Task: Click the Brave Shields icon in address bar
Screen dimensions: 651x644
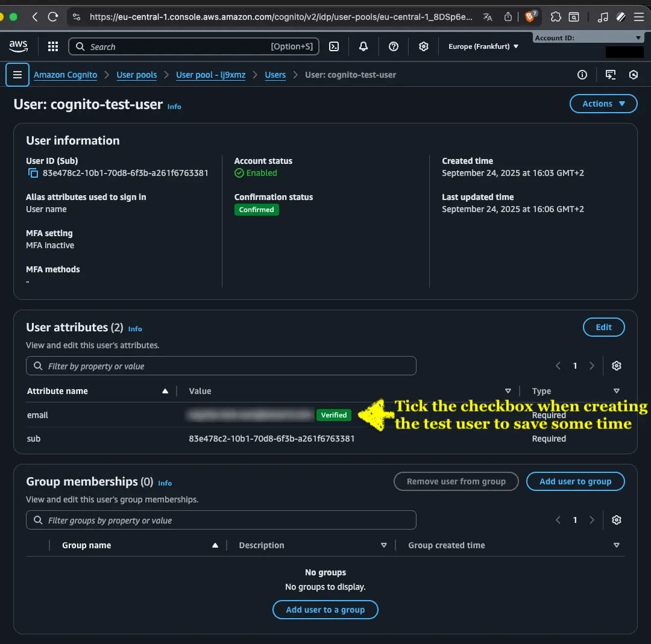Action: (x=530, y=17)
